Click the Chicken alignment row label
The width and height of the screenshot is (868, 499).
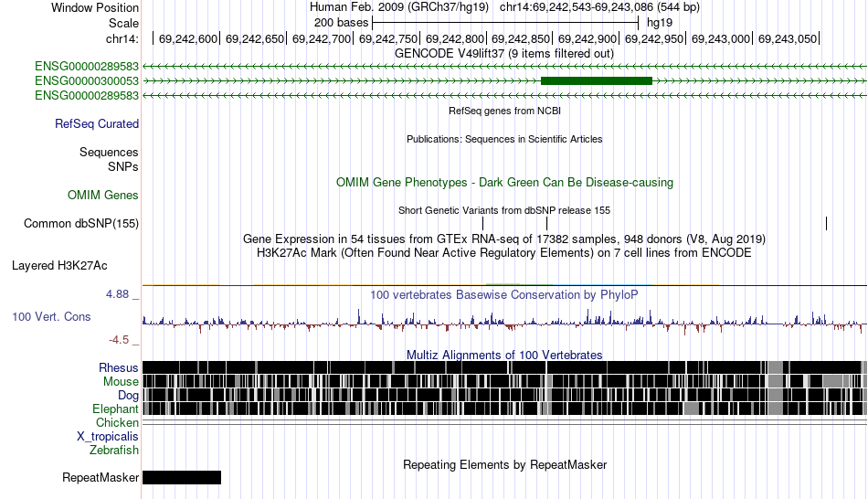click(x=117, y=422)
